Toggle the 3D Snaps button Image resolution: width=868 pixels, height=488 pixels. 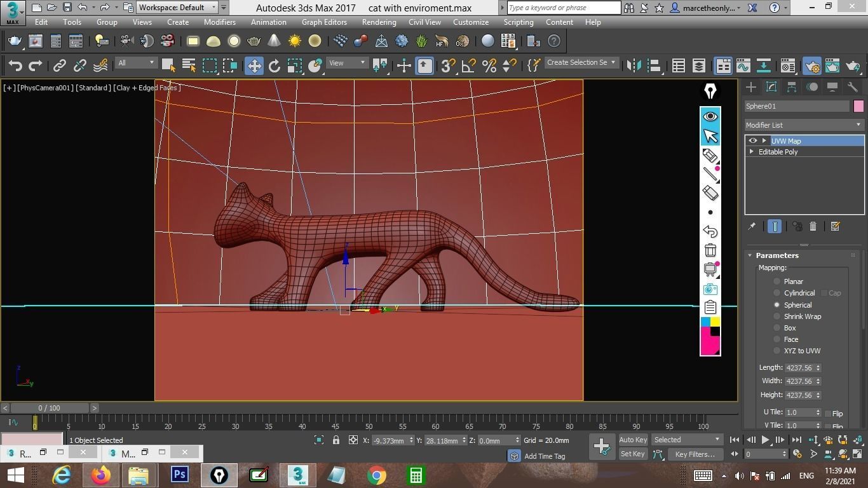[448, 65]
